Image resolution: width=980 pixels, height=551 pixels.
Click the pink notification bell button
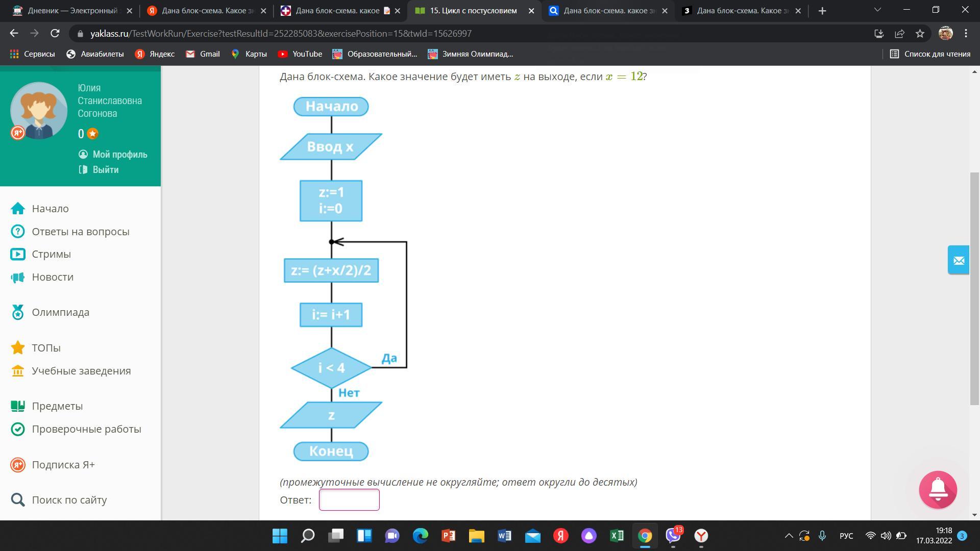(x=938, y=490)
